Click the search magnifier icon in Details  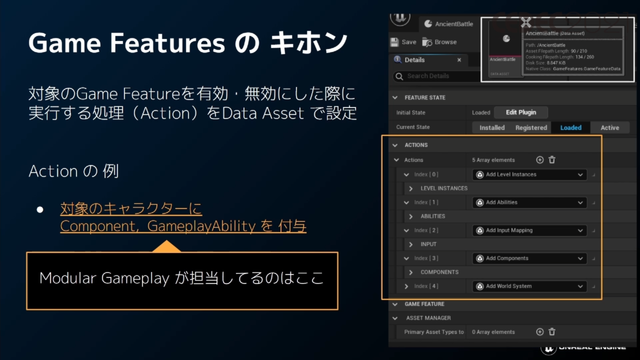(x=399, y=76)
